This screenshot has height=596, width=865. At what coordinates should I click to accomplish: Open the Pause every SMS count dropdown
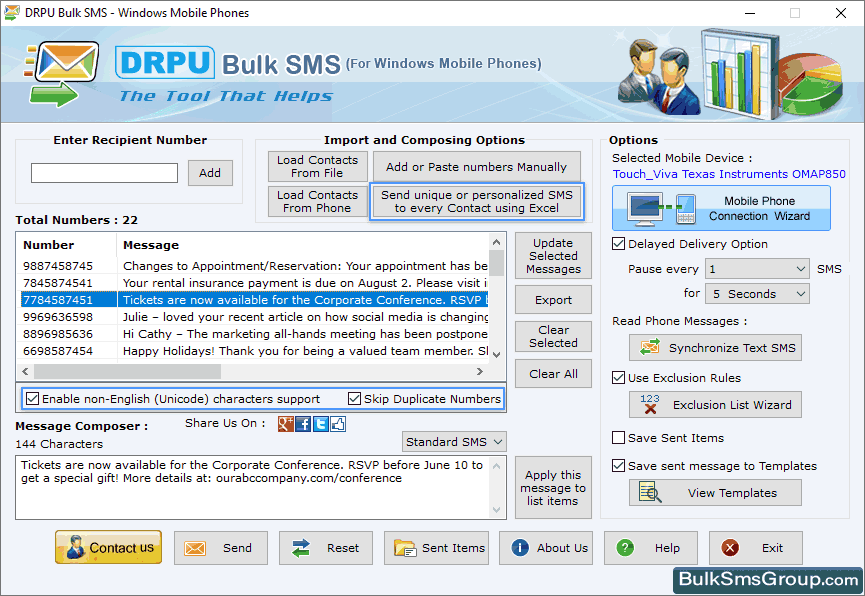757,269
